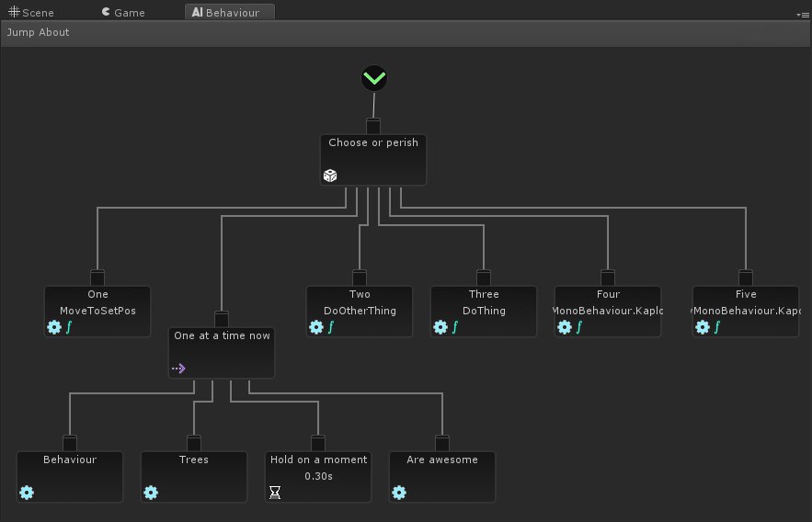Open the panel options menu at top right
The height and width of the screenshot is (522, 812).
[803, 15]
